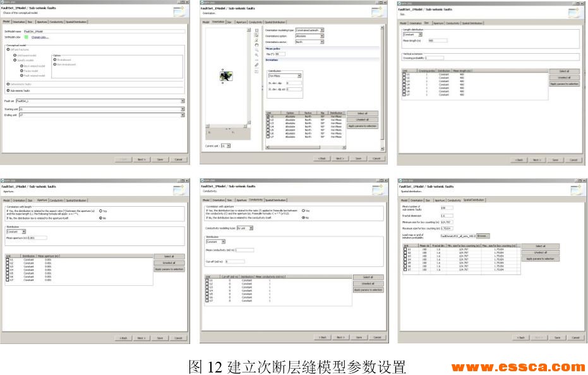The image size is (588, 375).
Task: Open the Change color link
Action: (x=40, y=37)
